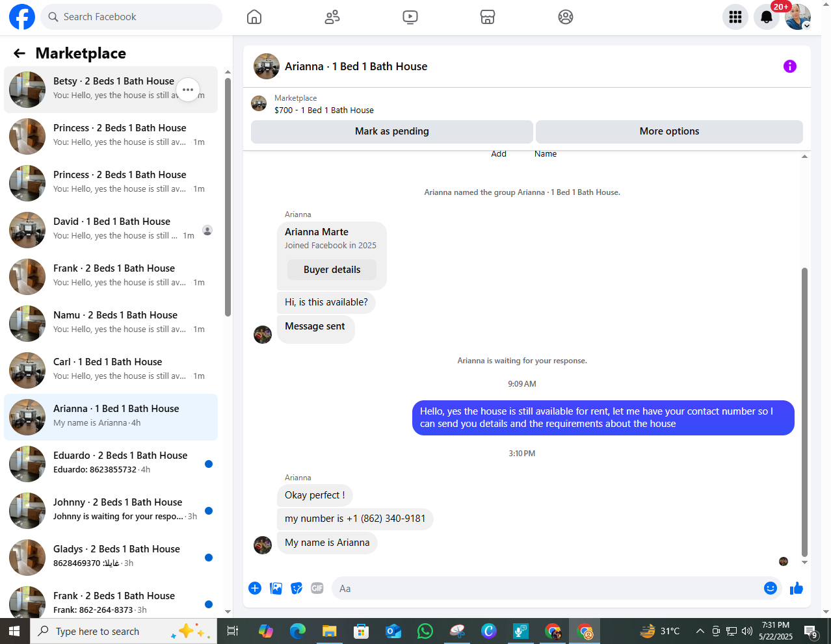Viewport: 831px width, 644px height.
Task: Open more actions plus icon
Action: pyautogui.click(x=255, y=588)
